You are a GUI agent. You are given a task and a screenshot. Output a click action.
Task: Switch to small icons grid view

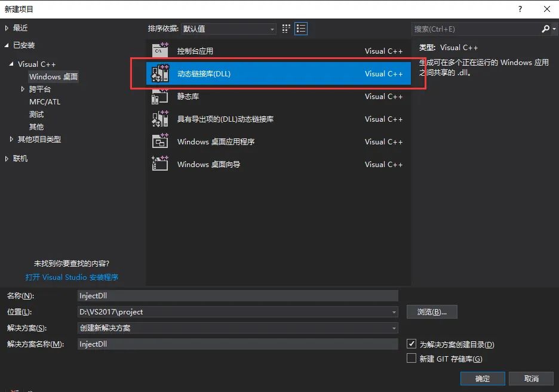click(x=286, y=29)
